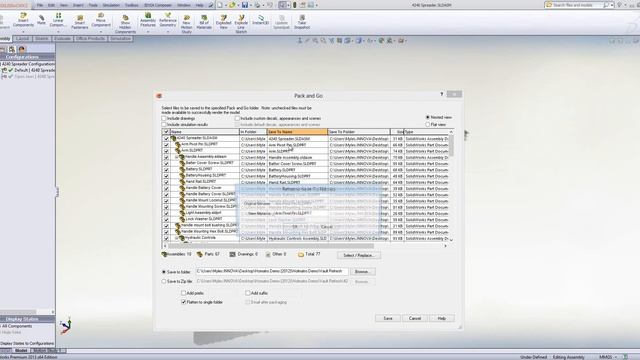Open the Explode Line Sketch tool
This screenshot has height=360, width=640.
(241, 24)
